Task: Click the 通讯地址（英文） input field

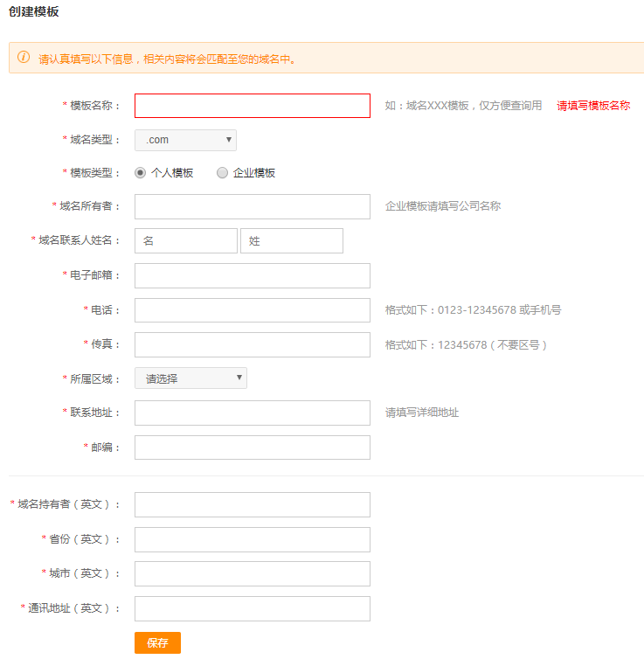Action: pos(252,608)
